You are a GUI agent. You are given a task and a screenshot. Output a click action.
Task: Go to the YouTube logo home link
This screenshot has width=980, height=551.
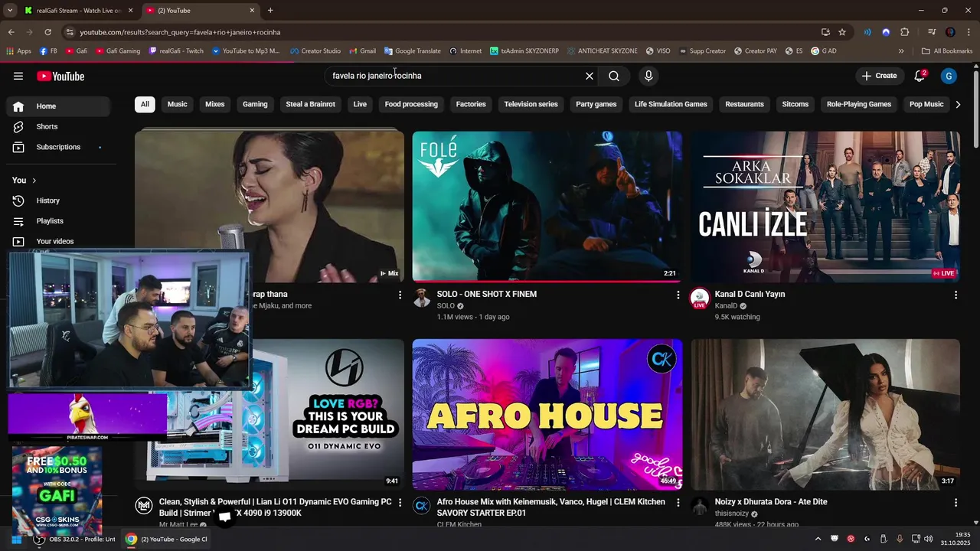pos(60,76)
